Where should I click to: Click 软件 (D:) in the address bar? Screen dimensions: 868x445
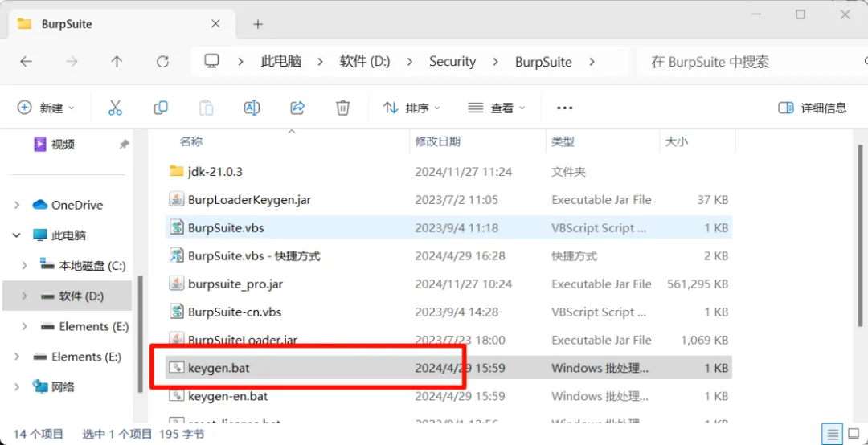click(365, 61)
